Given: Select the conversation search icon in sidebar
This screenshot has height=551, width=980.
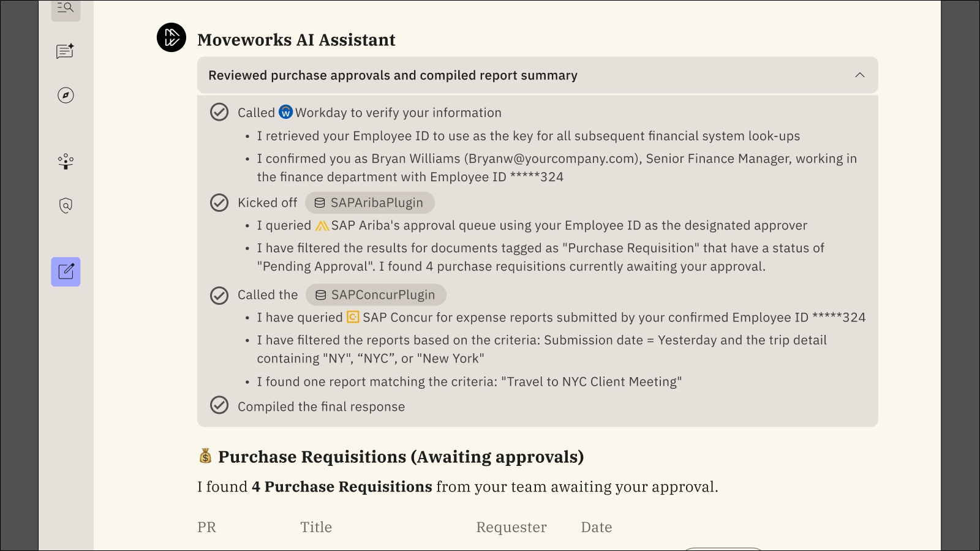Looking at the screenshot, I should point(66,7).
